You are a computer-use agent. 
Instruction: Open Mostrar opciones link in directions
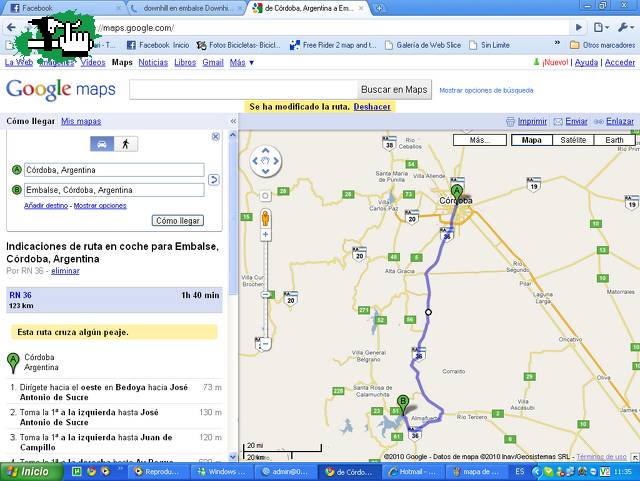click(x=100, y=205)
